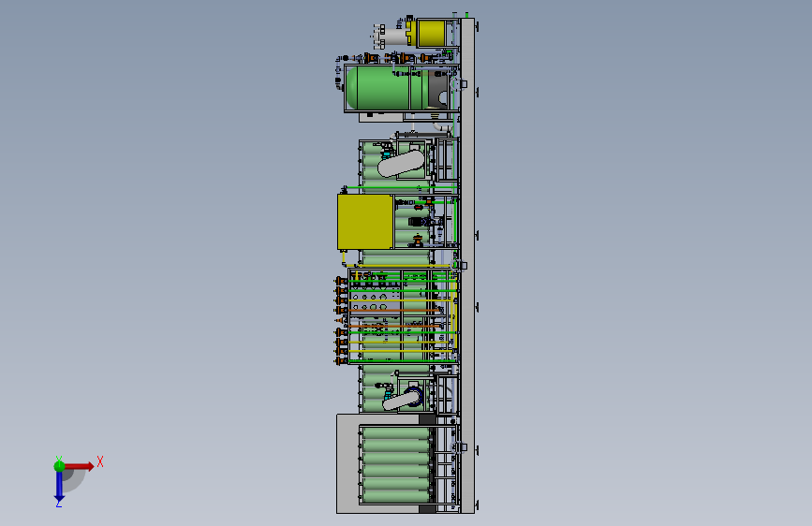Viewport: 812px width, 526px height.
Task: Select the large yellow square cabinet
Action: click(x=365, y=222)
